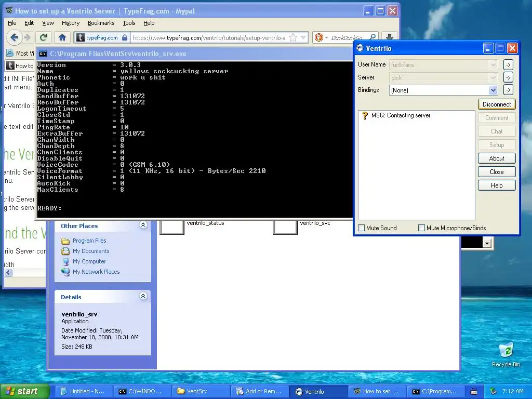Switch to Add or Remove taskbar button
532x399 pixels.
[259, 391]
